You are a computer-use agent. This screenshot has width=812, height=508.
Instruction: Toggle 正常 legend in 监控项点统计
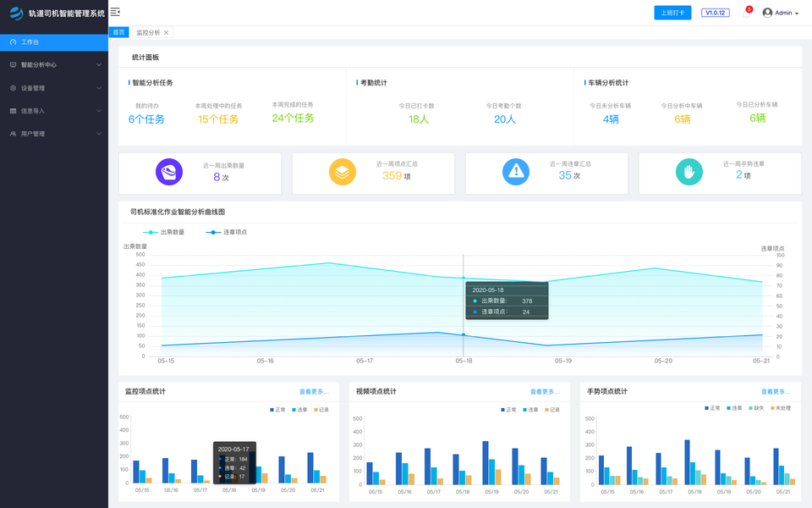coord(277,410)
